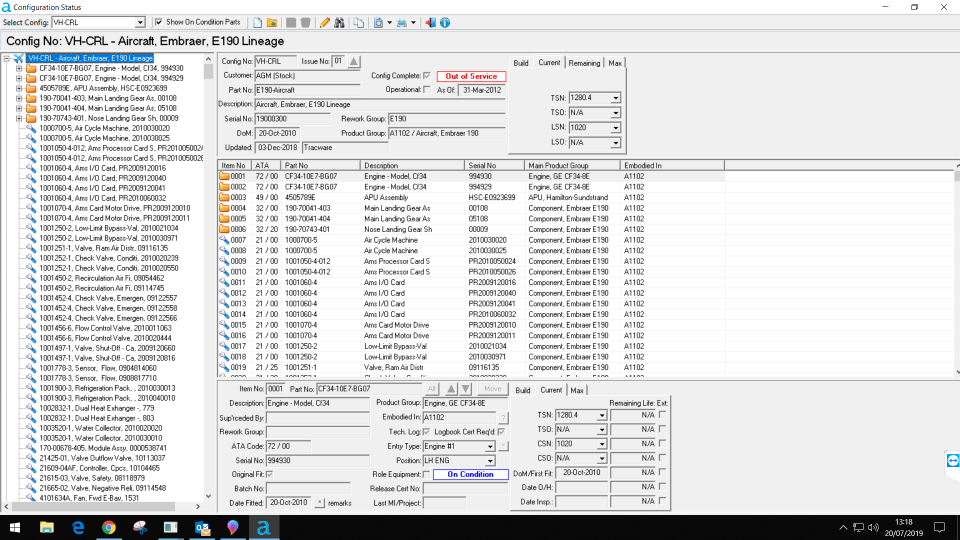Click the grey Delete bin toolbar icon
The image size is (960, 540).
(x=306, y=23)
